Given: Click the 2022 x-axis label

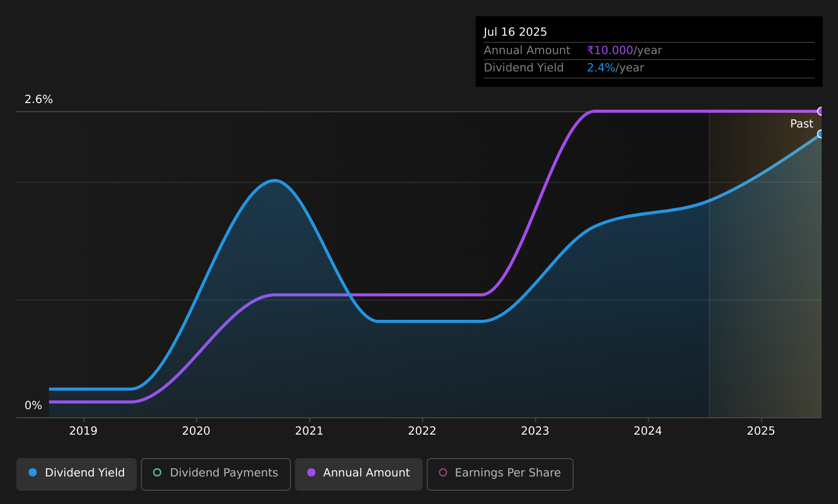Looking at the screenshot, I should click(422, 431).
